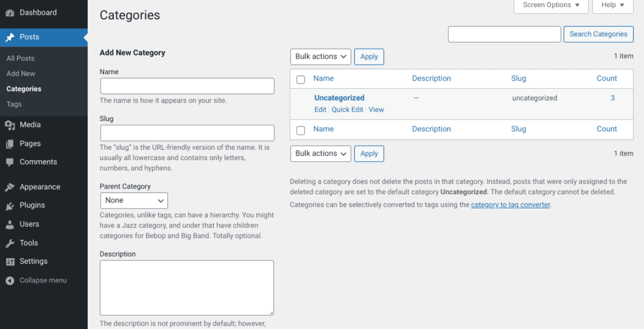The image size is (644, 329).
Task: Open the Screen Options panel
Action: click(550, 5)
